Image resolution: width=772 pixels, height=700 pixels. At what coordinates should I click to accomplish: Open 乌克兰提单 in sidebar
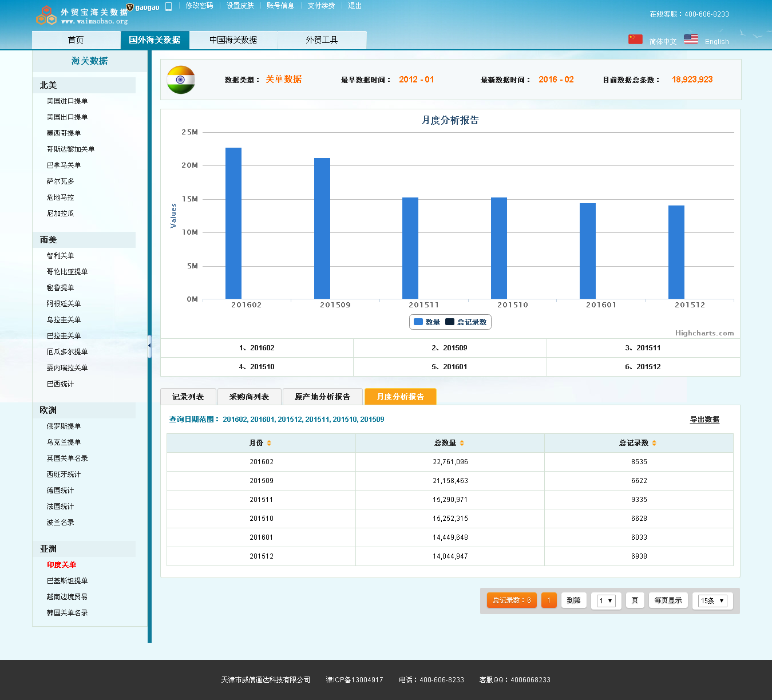64,442
